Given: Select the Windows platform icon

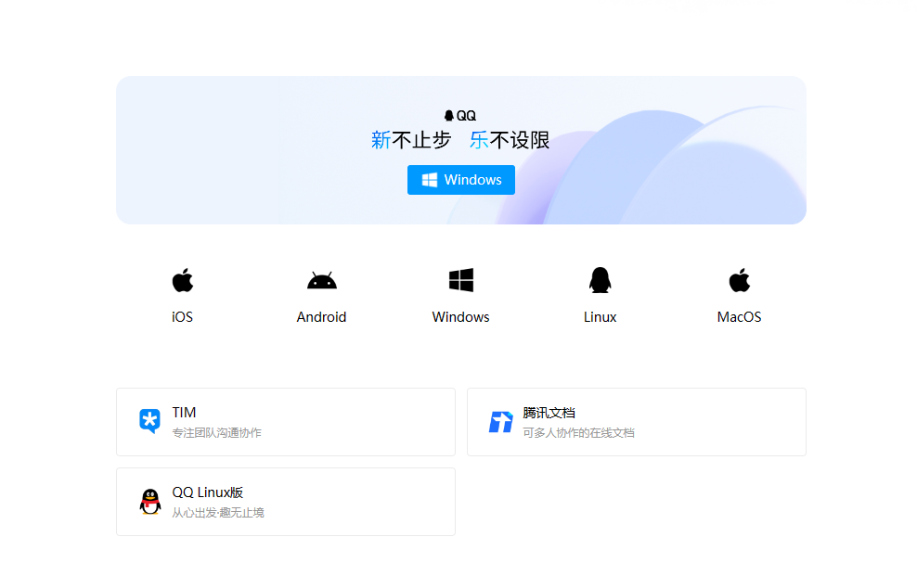Looking at the screenshot, I should point(460,279).
